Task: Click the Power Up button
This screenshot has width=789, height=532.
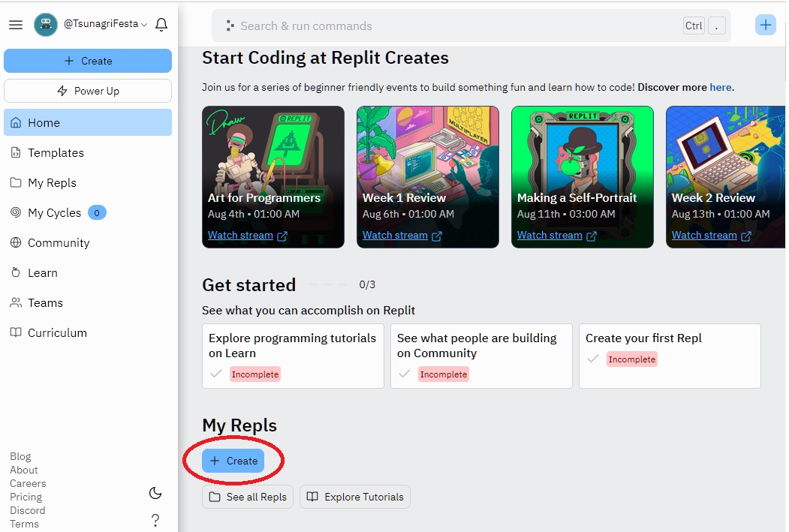Action: 88,91
